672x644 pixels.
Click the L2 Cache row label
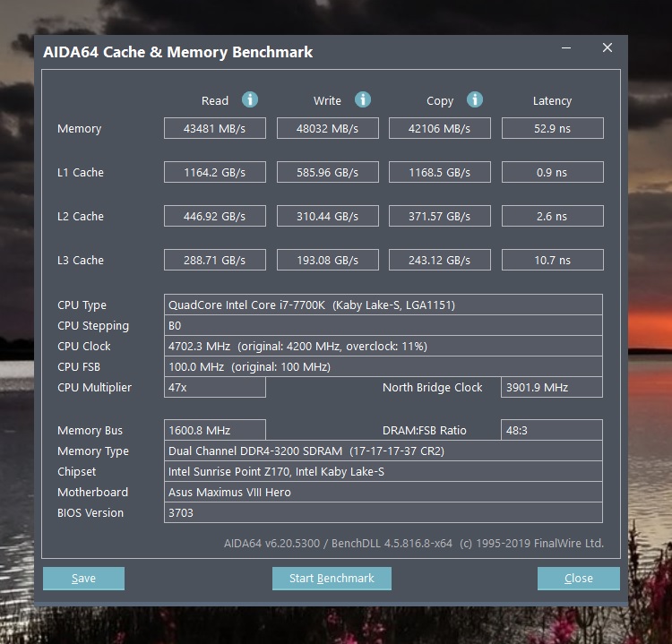coord(81,217)
